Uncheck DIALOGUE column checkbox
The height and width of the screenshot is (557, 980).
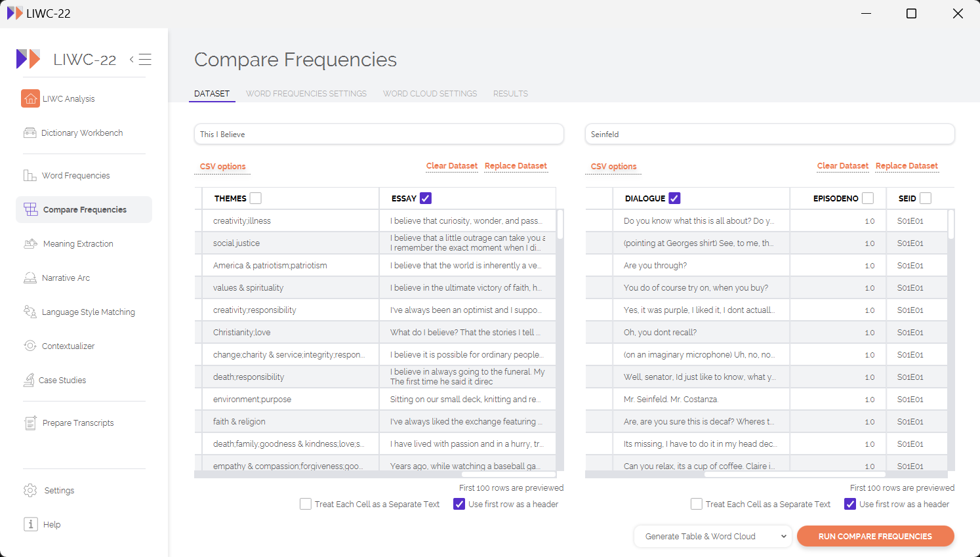[x=674, y=198]
